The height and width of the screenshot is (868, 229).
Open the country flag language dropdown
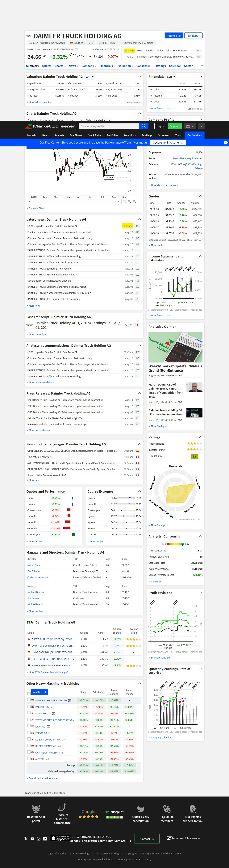tap(190, 126)
